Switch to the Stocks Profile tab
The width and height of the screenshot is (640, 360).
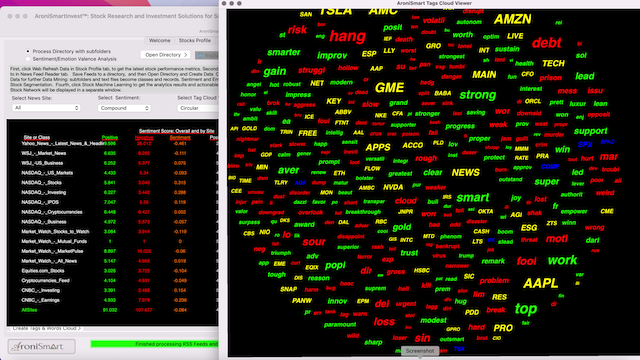tap(195, 40)
